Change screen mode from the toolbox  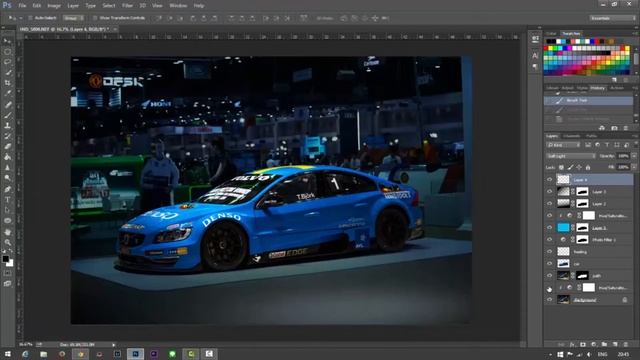point(7,284)
